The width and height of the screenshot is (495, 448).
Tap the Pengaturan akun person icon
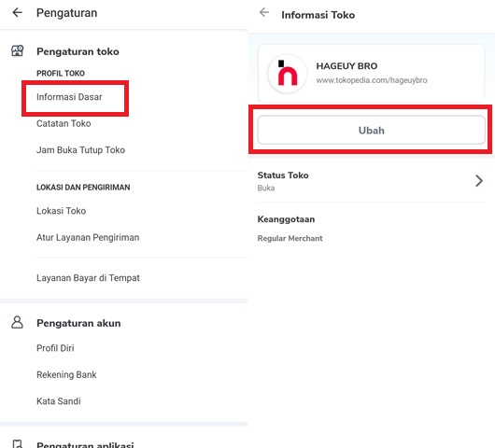(x=17, y=322)
